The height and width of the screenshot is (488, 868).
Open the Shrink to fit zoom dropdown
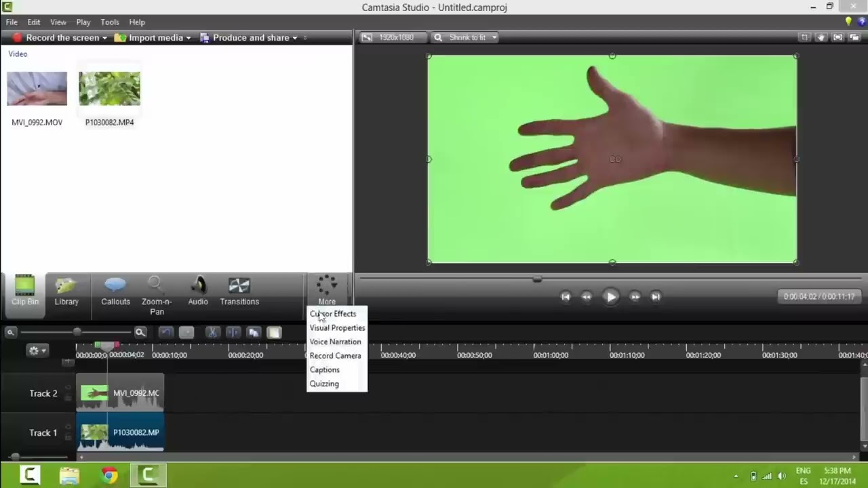[x=465, y=37]
